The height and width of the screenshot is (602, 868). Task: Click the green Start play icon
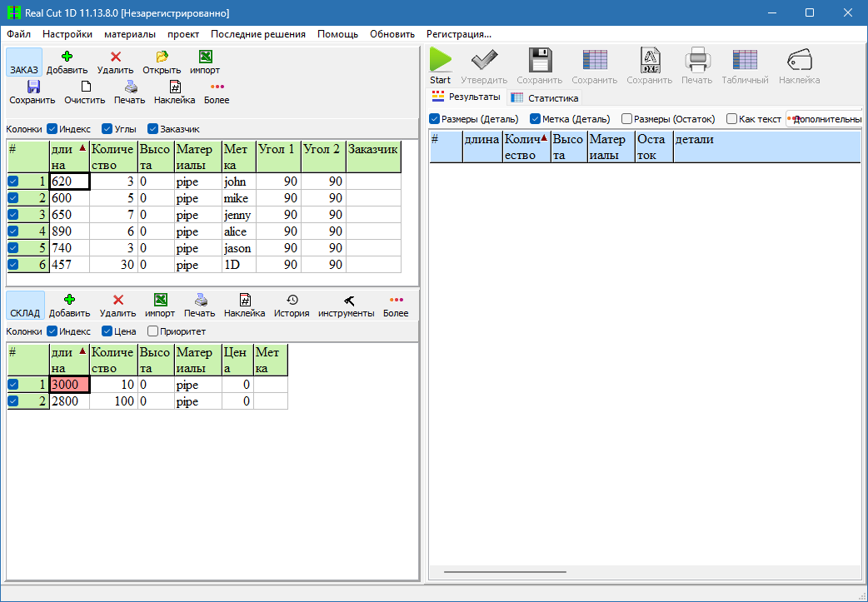tap(440, 61)
